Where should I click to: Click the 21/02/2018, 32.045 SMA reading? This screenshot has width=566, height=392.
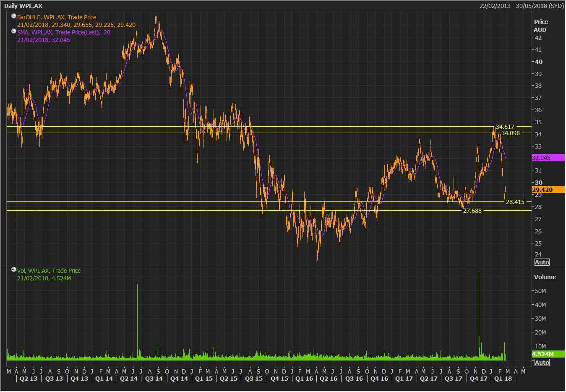coord(44,40)
